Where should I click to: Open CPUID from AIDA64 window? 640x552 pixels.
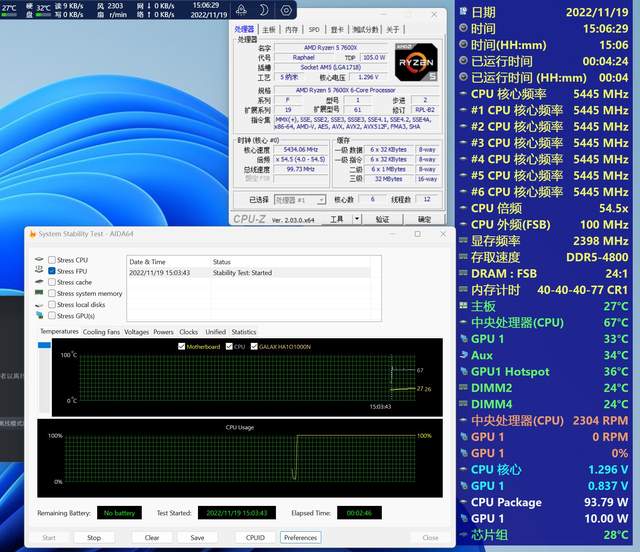click(x=256, y=538)
